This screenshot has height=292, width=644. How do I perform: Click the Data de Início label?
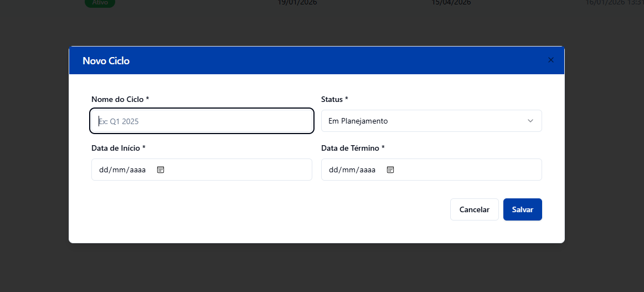[x=118, y=148]
